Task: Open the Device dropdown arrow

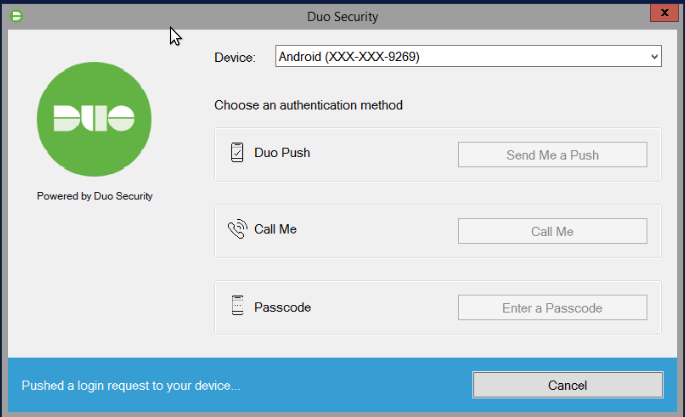Action: [654, 56]
